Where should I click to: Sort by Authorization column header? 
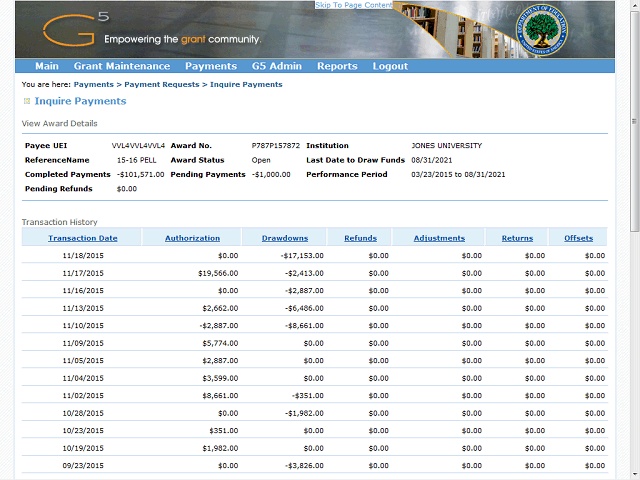click(192, 238)
